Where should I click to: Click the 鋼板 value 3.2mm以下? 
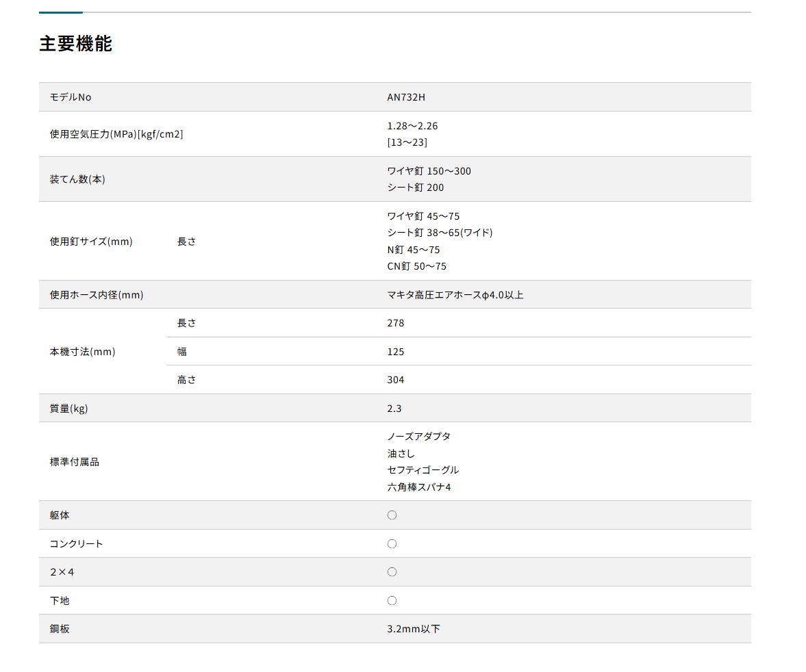click(414, 629)
